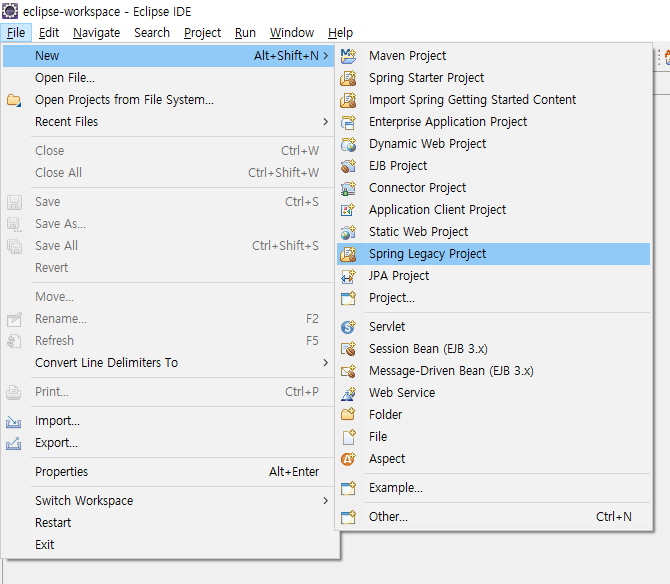The width and height of the screenshot is (670, 584).
Task: Click the new File icon
Action: (349, 437)
